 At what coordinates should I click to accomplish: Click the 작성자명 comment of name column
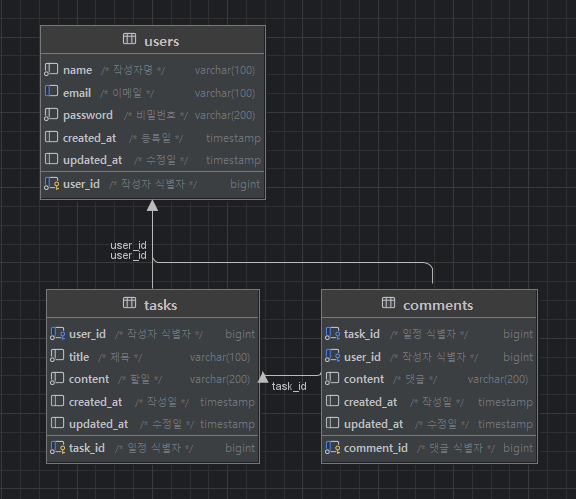coord(133,70)
